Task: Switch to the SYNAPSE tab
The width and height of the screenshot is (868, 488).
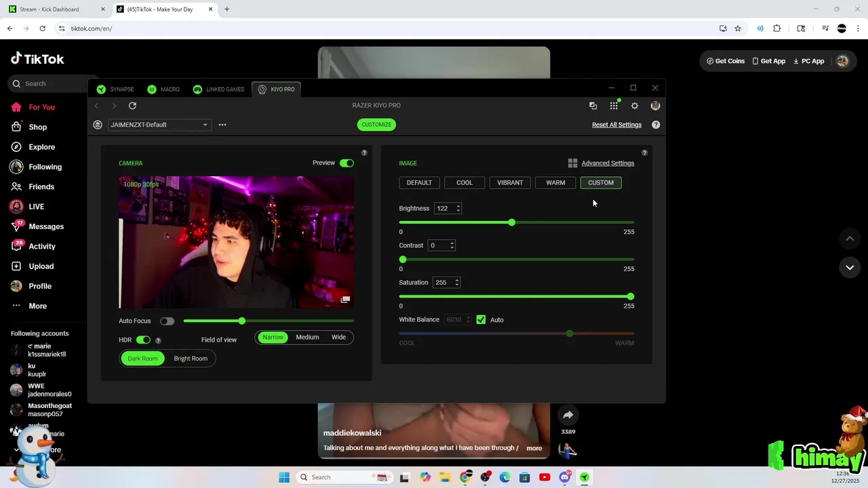Action: pos(115,89)
